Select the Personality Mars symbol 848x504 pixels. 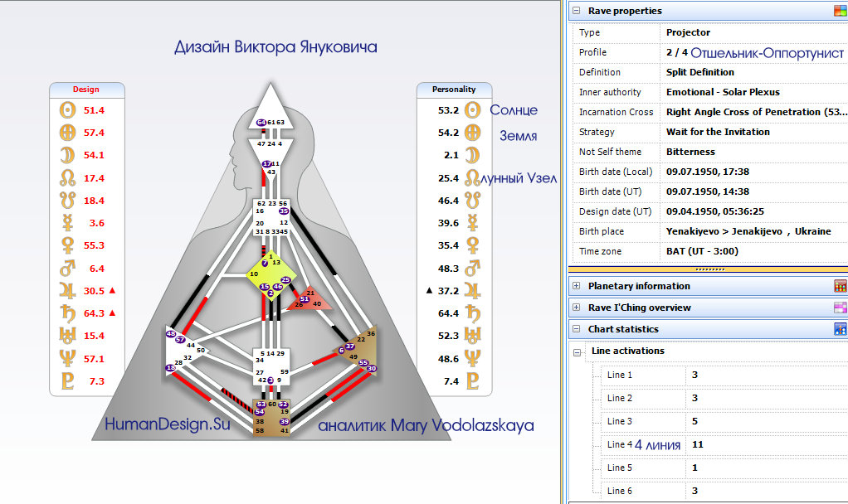473,268
